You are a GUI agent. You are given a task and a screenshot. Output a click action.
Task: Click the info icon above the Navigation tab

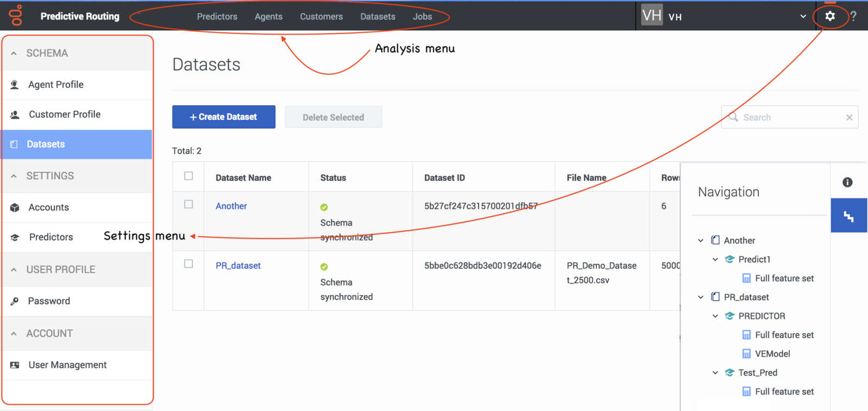847,182
